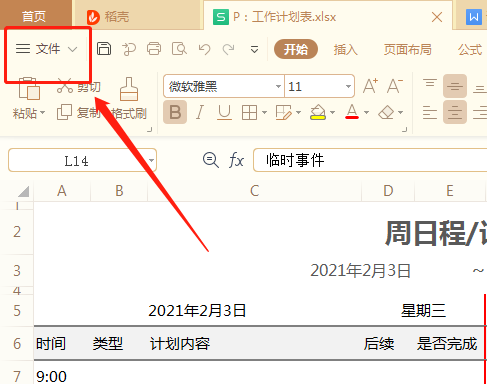This screenshot has height=384, width=487.
Task: Decrease font size with A- icon
Action: tap(395, 86)
